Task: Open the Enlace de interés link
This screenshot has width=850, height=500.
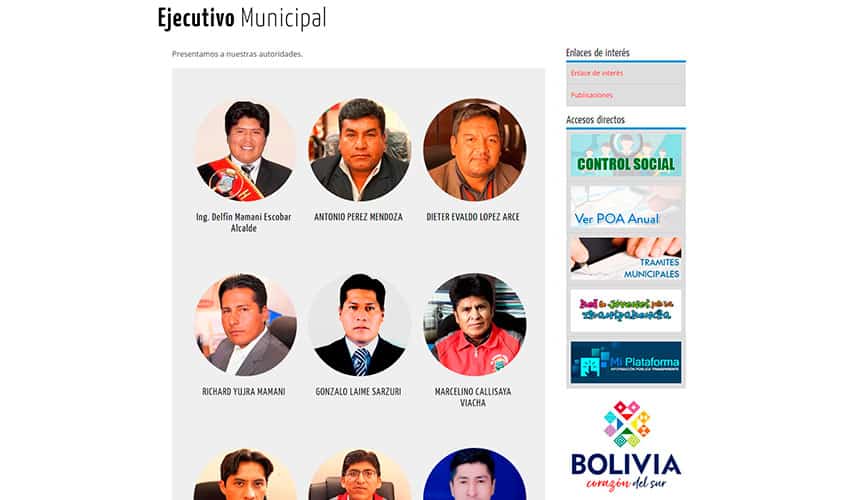Action: (597, 73)
